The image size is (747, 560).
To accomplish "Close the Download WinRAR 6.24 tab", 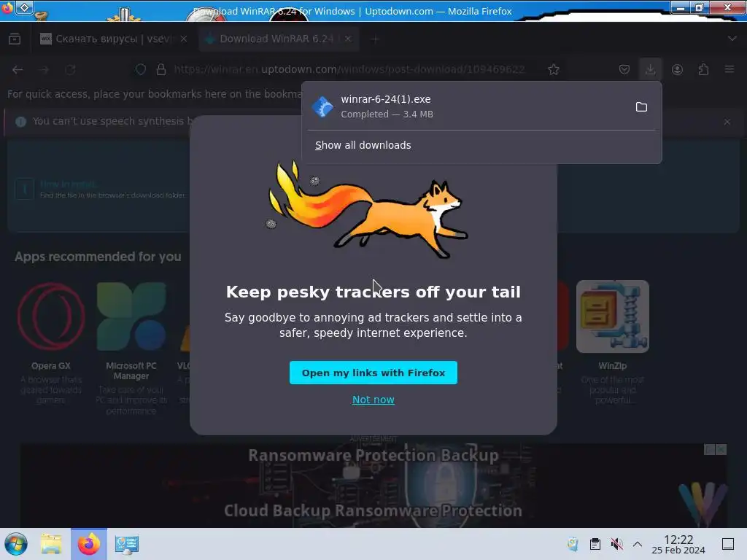I will click(348, 39).
